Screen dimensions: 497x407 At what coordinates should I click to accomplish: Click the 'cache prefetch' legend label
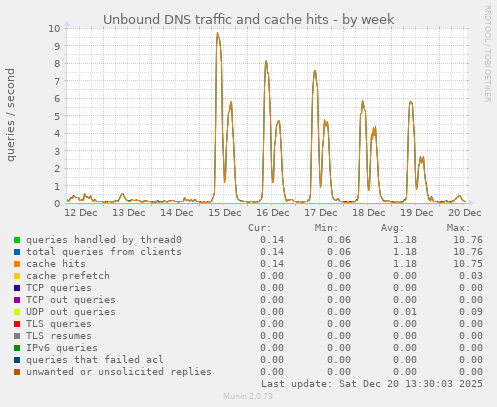pyautogui.click(x=68, y=276)
